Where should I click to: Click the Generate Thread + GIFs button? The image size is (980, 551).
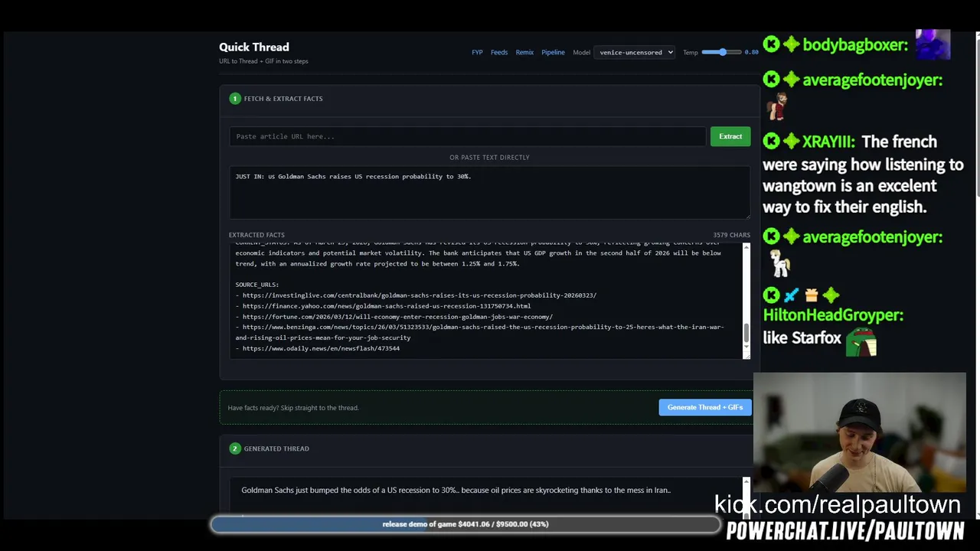coord(705,407)
